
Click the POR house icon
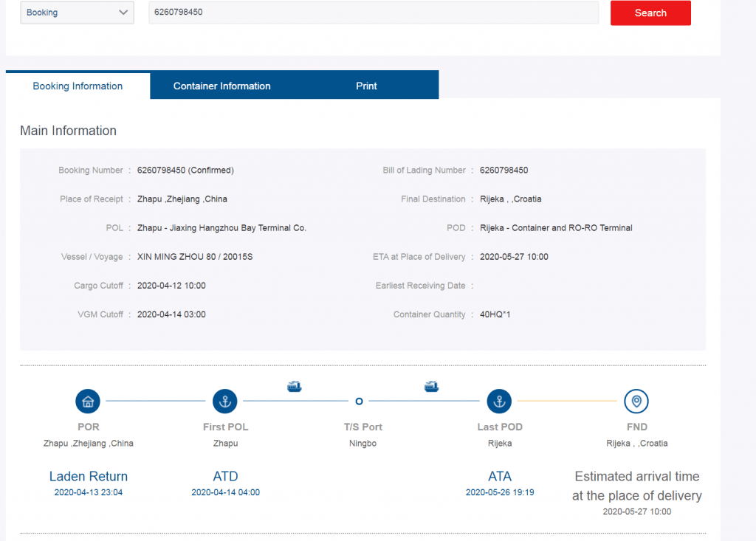[x=88, y=402]
